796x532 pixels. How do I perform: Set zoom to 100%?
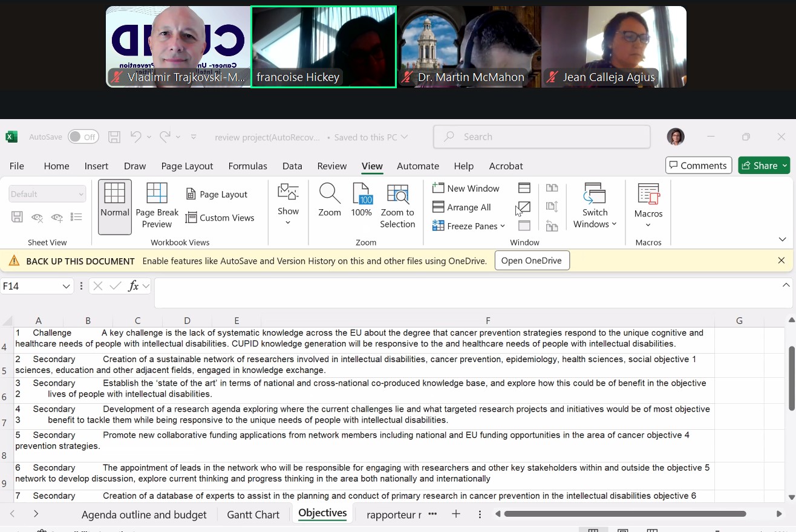(x=361, y=194)
